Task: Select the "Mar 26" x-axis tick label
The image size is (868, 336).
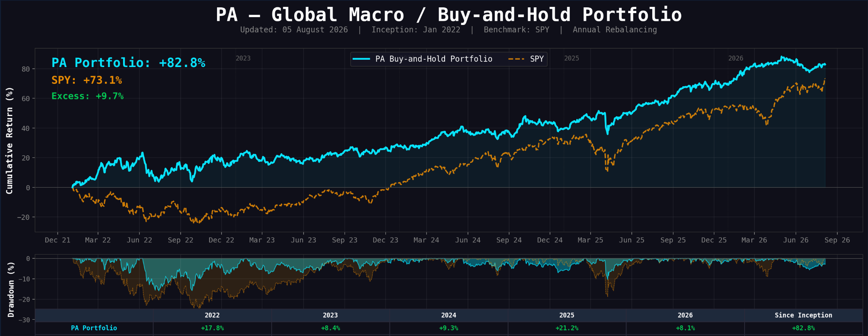Action: pos(754,240)
